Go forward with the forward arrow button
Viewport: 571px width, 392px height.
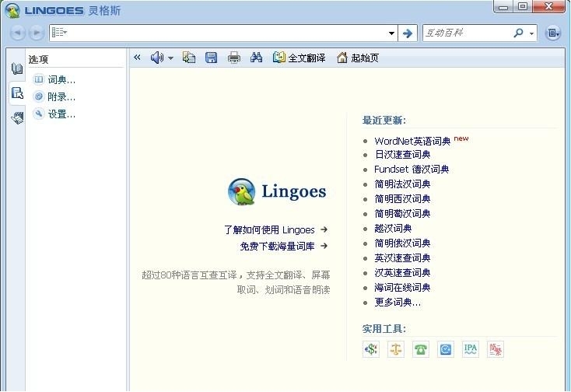tap(37, 33)
